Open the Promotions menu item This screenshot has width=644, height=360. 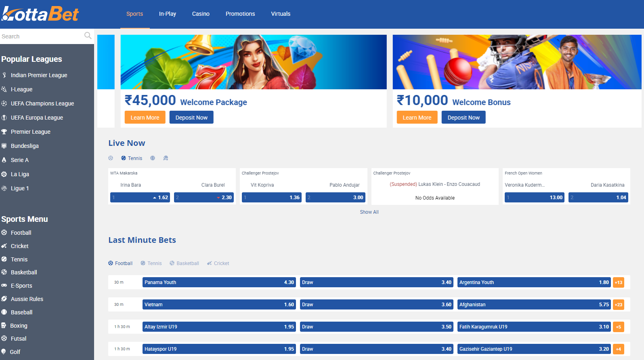(x=240, y=14)
